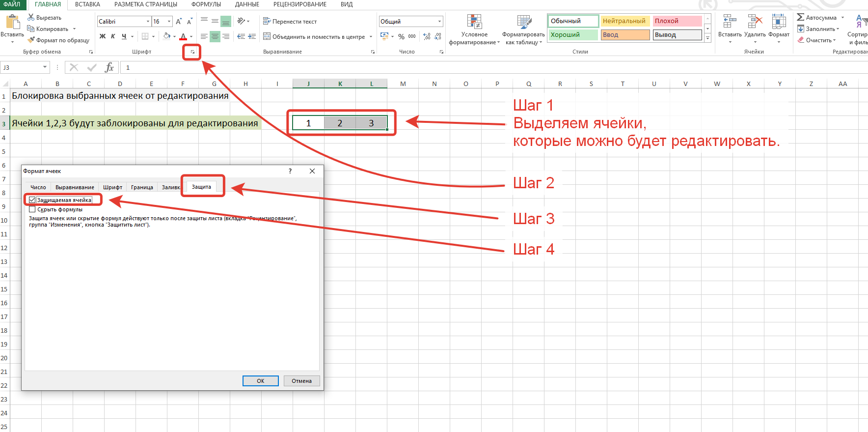Image resolution: width=868 pixels, height=432 pixels.
Task: Toggle Перенести текст wrap text
Action: click(x=290, y=21)
